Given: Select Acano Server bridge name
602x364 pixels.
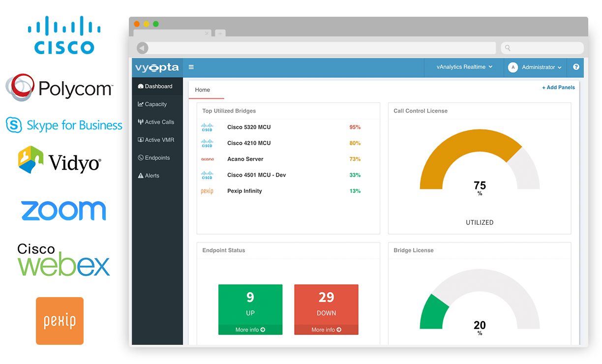Looking at the screenshot, I should (245, 159).
